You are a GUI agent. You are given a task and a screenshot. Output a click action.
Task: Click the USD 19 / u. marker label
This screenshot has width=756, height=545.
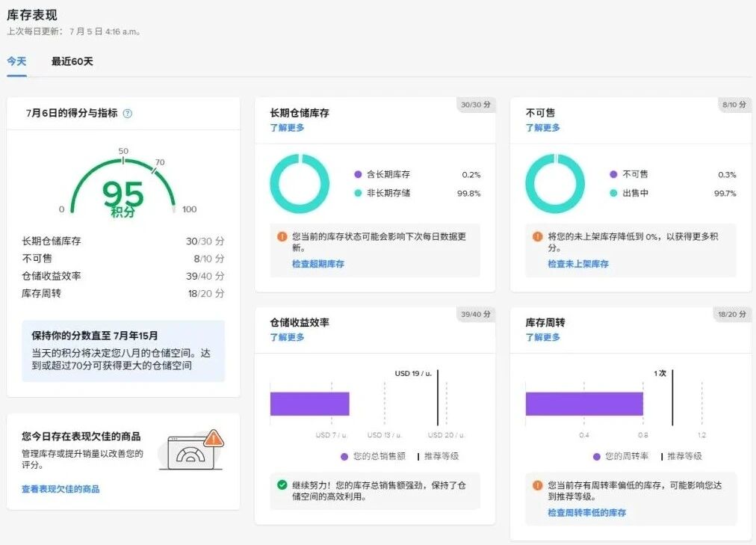click(413, 373)
